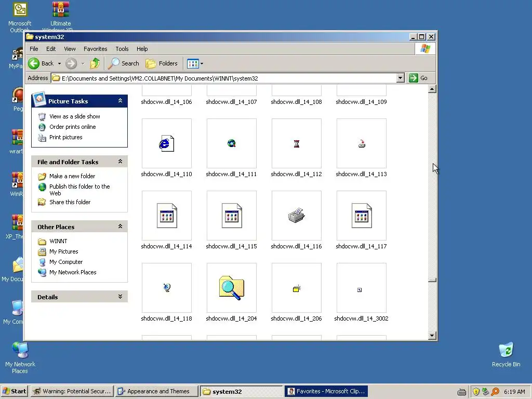532x399 pixels.
Task: Go to My Pictures in Other Places
Action: (64, 252)
